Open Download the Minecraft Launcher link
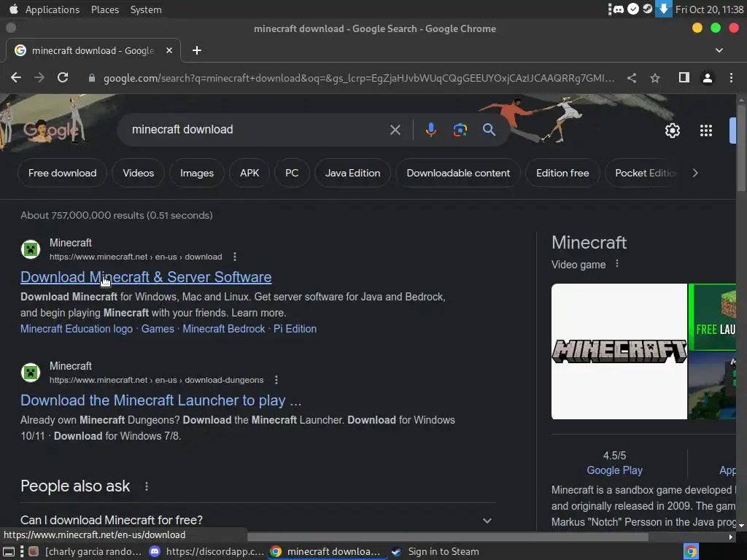 tap(161, 400)
